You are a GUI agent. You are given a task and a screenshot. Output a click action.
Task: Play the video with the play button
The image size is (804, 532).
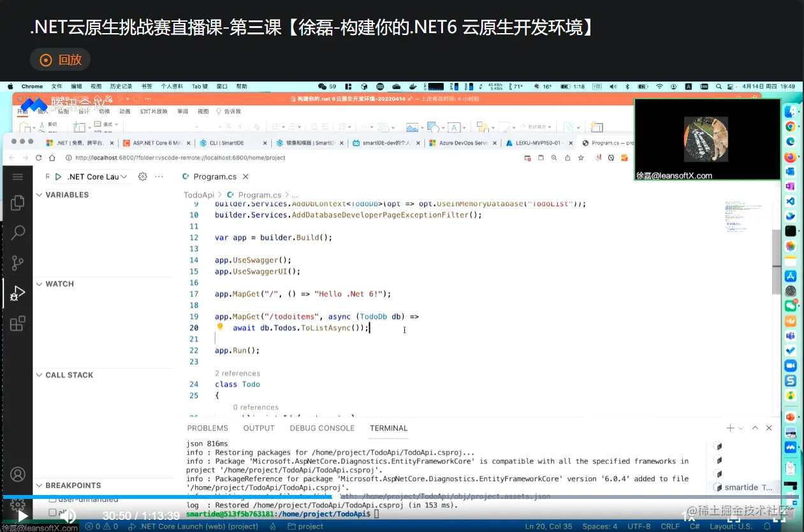pos(22,516)
